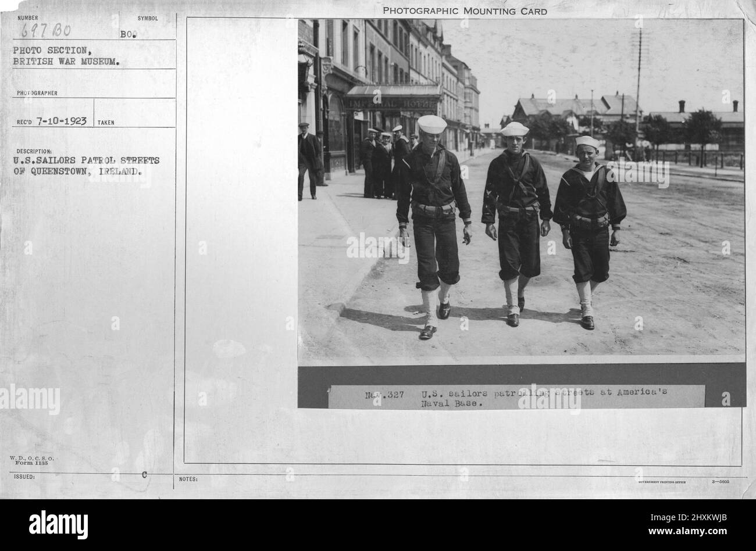Click the 'TAKEN' field label
The image size is (756, 551).
(106, 123)
